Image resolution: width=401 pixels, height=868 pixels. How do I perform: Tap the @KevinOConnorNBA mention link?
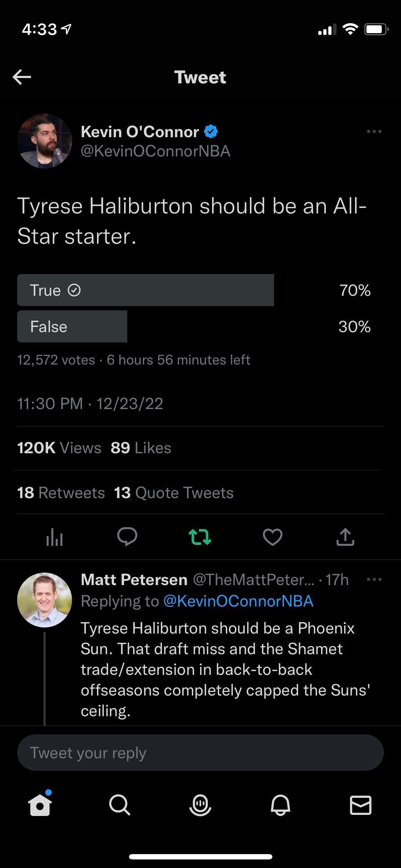click(x=238, y=601)
